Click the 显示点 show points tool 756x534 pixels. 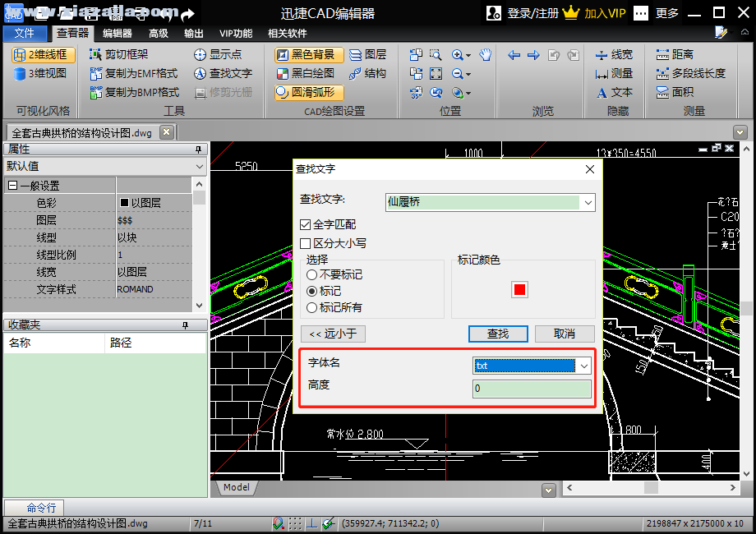(218, 54)
